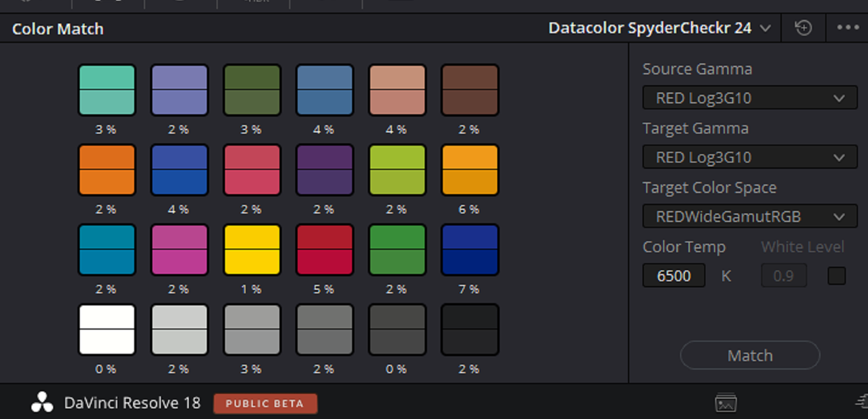Image resolution: width=868 pixels, height=419 pixels.
Task: Click the DaVinci Resolve logo icon
Action: point(42,402)
